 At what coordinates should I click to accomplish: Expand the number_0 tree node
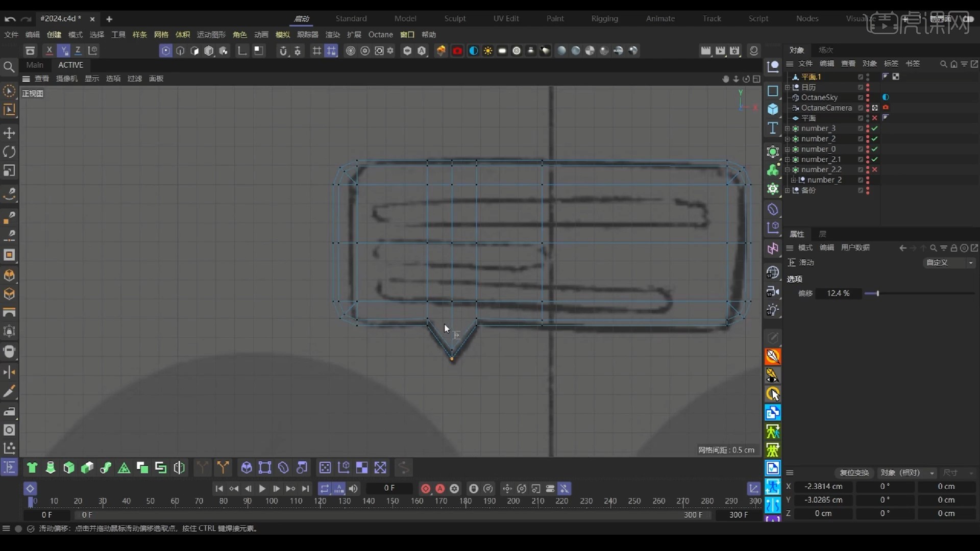[x=788, y=149]
